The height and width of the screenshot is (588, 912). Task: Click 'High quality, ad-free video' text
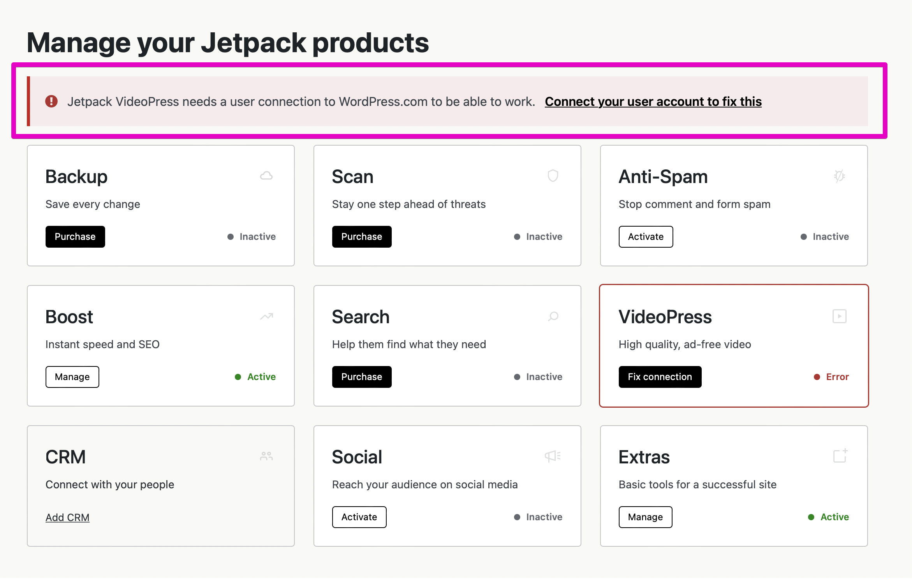click(685, 345)
